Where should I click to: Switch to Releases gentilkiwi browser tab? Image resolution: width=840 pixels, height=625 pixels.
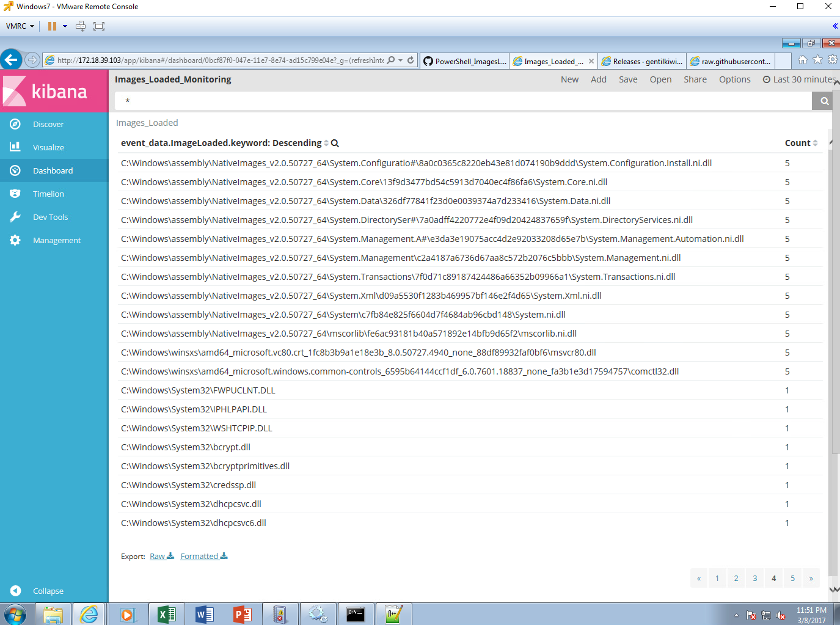pyautogui.click(x=642, y=61)
